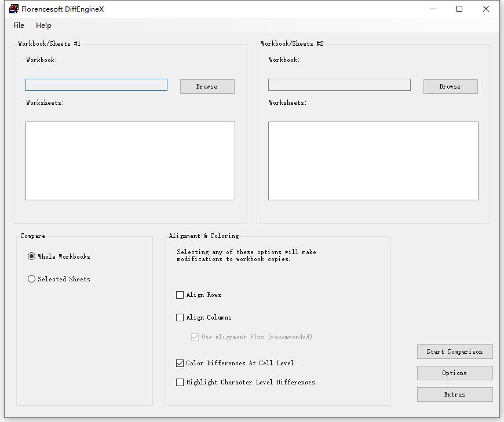Open the Options dialog button
Viewport: 504px width, 422px height.
tap(454, 373)
